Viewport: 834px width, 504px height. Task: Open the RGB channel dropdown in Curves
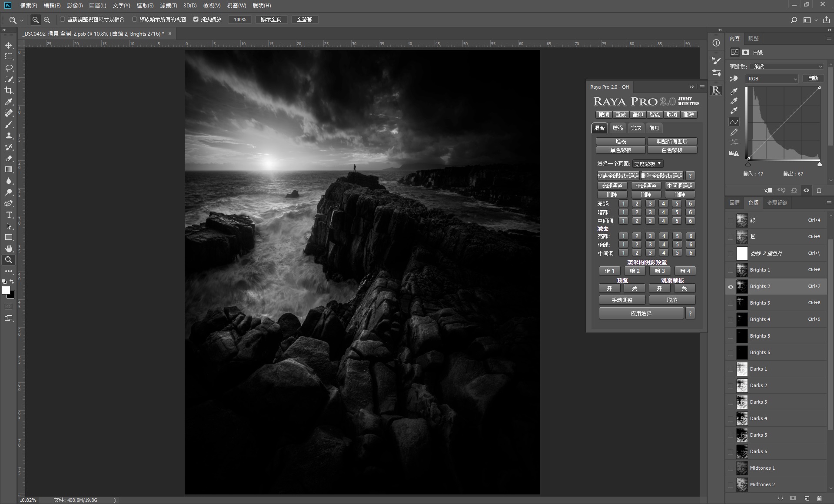pyautogui.click(x=772, y=79)
